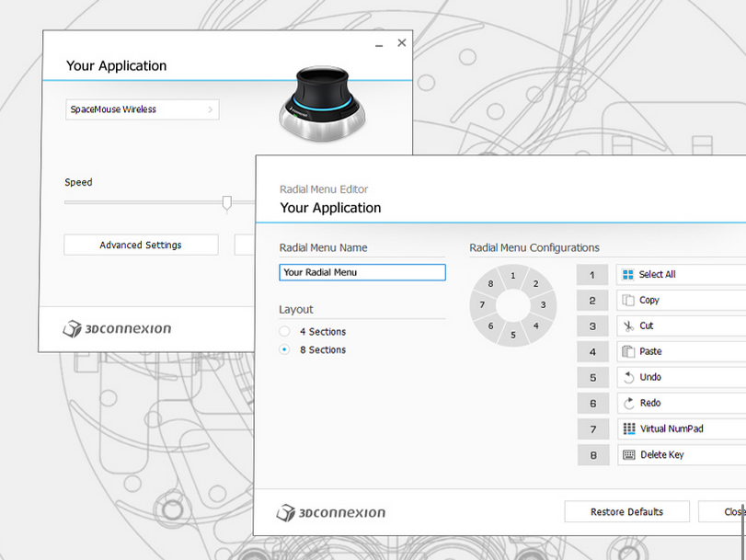Select section 5 of the radial wheel
746x560 pixels.
pyautogui.click(x=513, y=335)
